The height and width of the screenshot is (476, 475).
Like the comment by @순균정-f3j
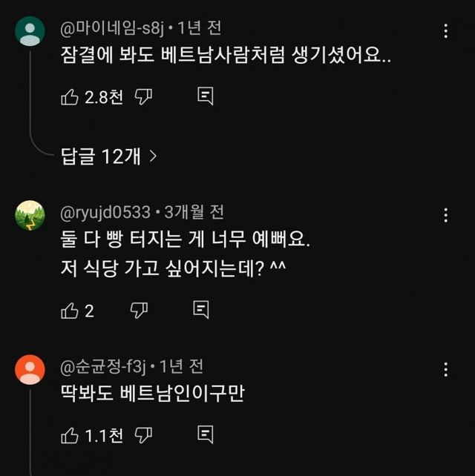tap(69, 435)
